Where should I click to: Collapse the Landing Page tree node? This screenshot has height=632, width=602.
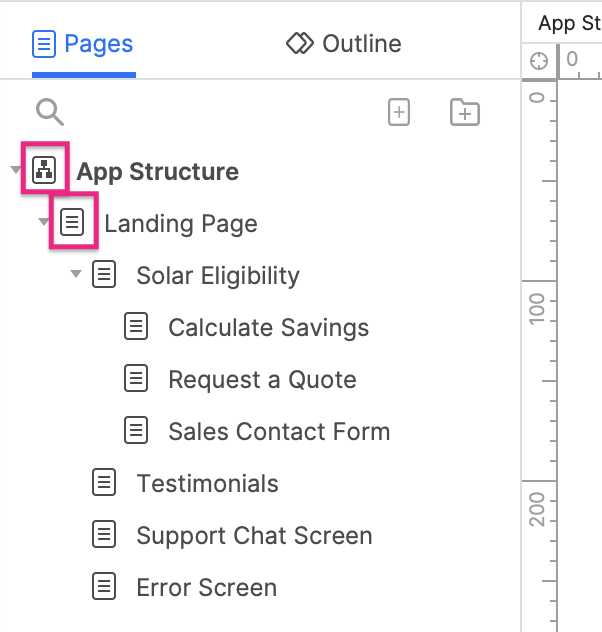tap(44, 222)
